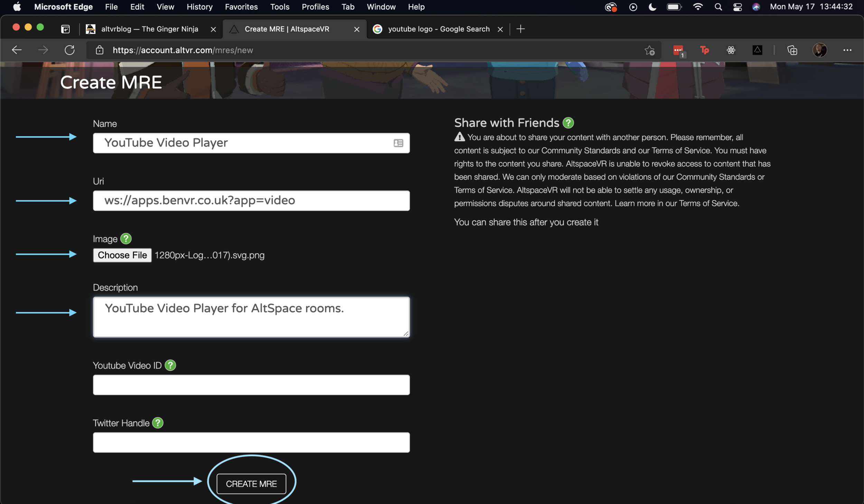Click the browser refresh icon
Viewport: 864px width, 504px height.
69,50
